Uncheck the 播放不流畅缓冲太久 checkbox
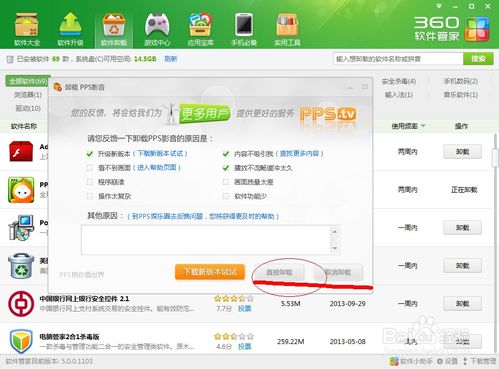 (226, 168)
